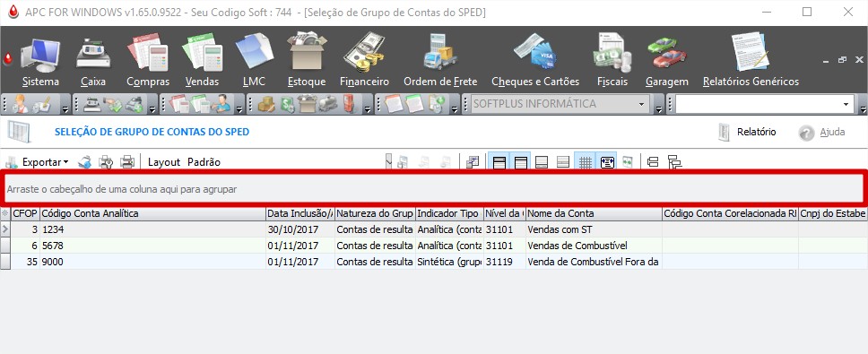Click the Layout menu item

(164, 162)
